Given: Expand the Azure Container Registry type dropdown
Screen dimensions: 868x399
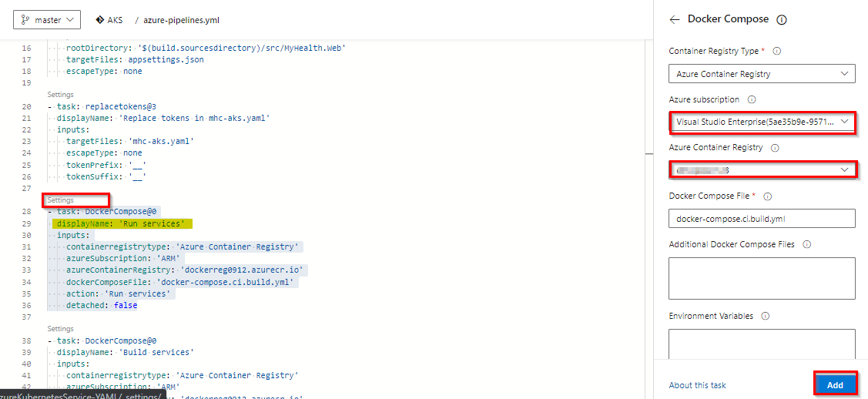Looking at the screenshot, I should [x=762, y=74].
